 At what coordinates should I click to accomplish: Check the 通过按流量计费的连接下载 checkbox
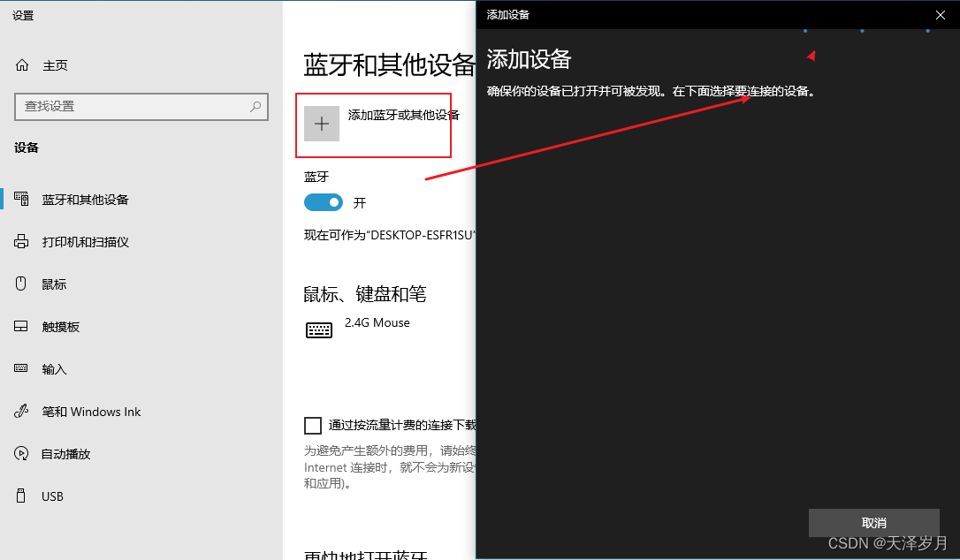pyautogui.click(x=313, y=426)
